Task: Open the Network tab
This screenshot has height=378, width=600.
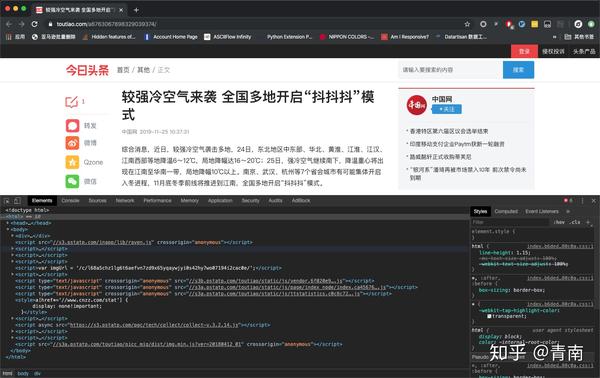Action: pyautogui.click(x=125, y=200)
